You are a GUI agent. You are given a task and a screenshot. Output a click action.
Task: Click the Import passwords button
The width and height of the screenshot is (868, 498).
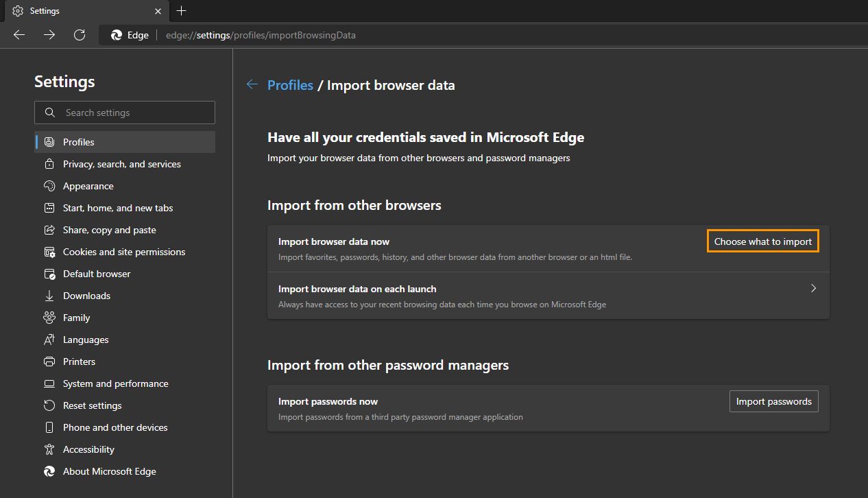pyautogui.click(x=774, y=401)
